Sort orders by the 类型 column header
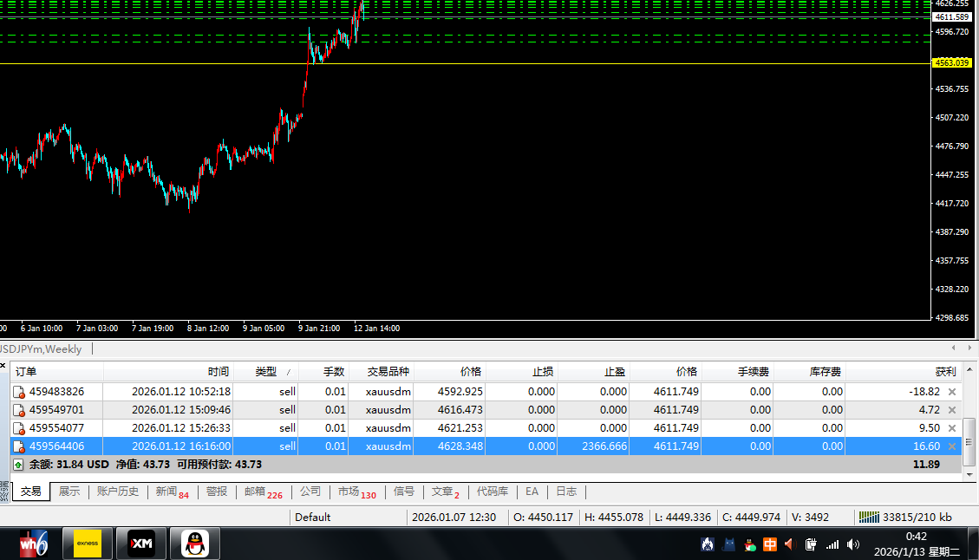979x560 pixels. [x=265, y=372]
